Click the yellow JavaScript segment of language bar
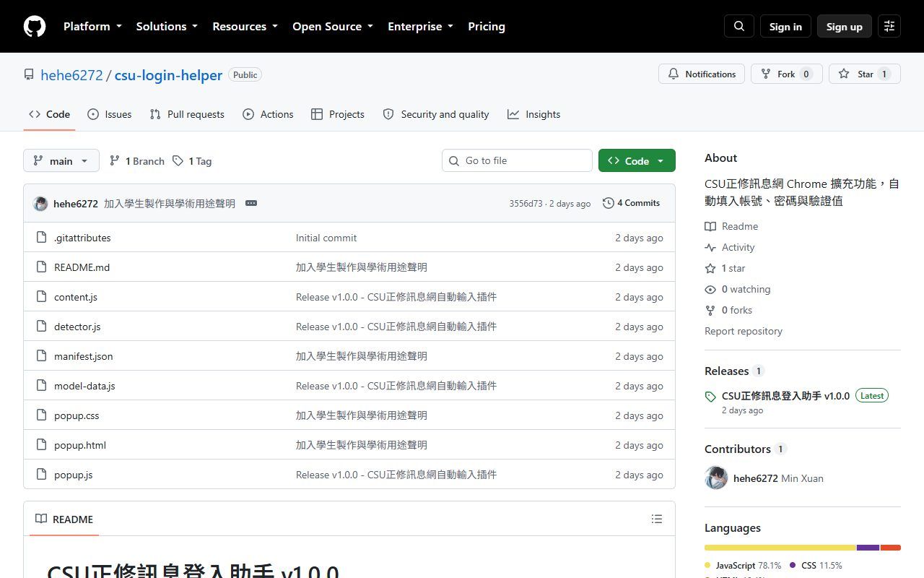924x578 pixels. coord(780,548)
